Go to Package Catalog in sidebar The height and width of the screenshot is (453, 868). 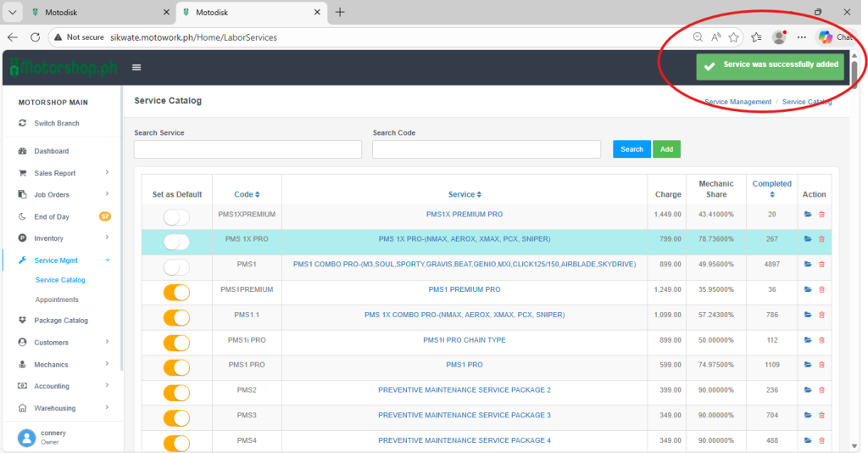61,321
